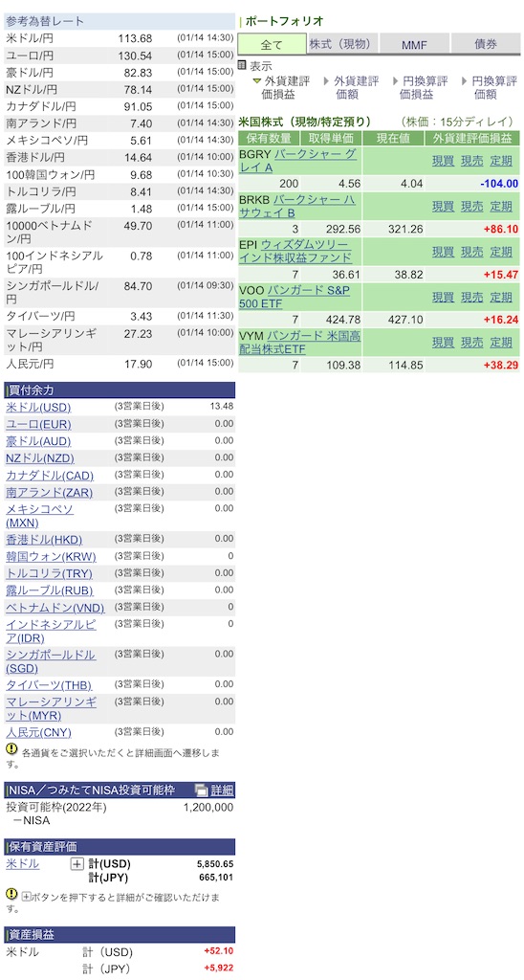
Task: Click 現売 for BGRY
Action: point(471,161)
